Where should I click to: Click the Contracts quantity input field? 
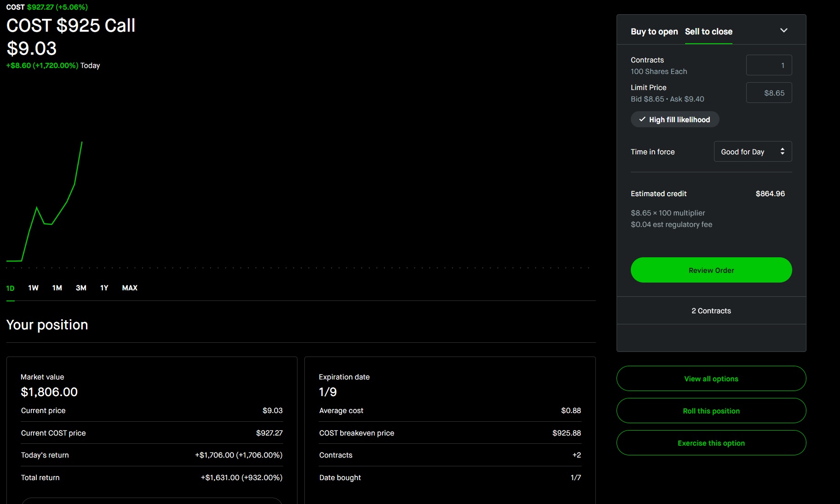click(x=769, y=65)
